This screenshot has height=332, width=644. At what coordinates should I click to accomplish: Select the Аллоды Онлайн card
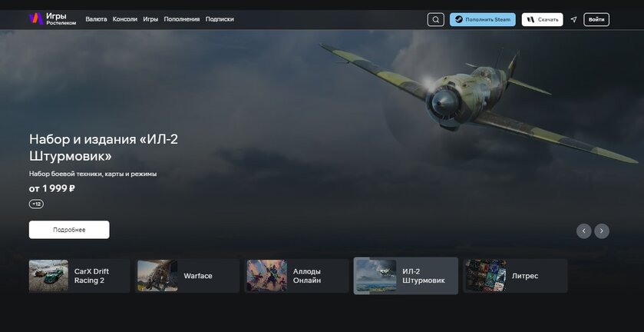point(297,276)
